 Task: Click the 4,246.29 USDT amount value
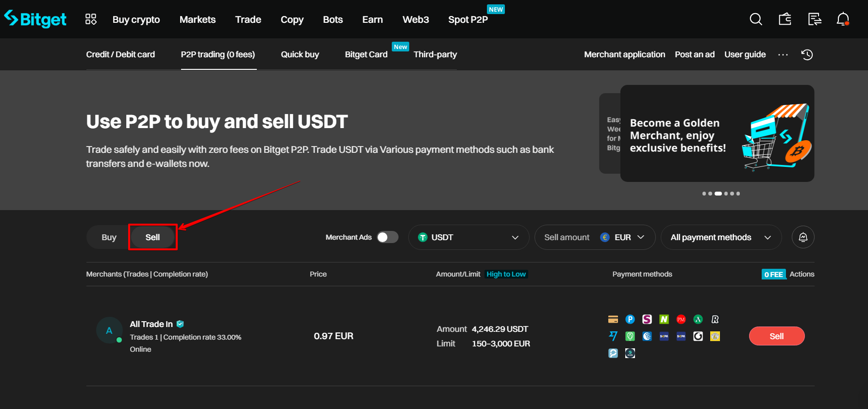500,329
